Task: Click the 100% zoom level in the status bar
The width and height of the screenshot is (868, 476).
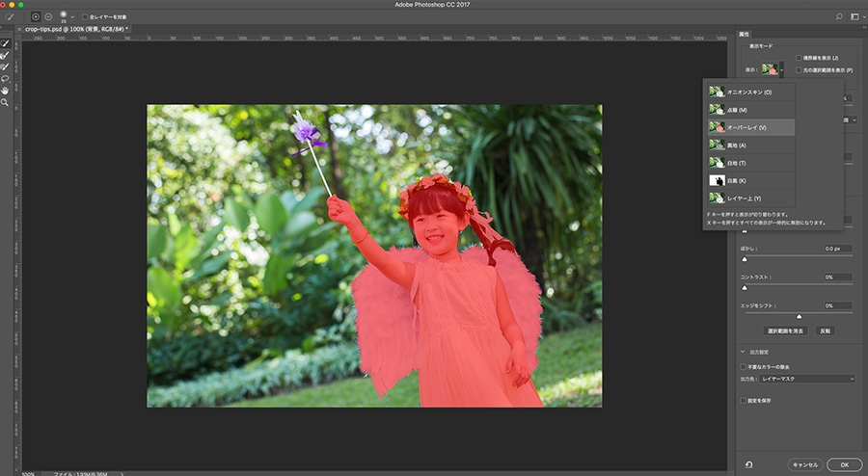Action: pyautogui.click(x=28, y=474)
